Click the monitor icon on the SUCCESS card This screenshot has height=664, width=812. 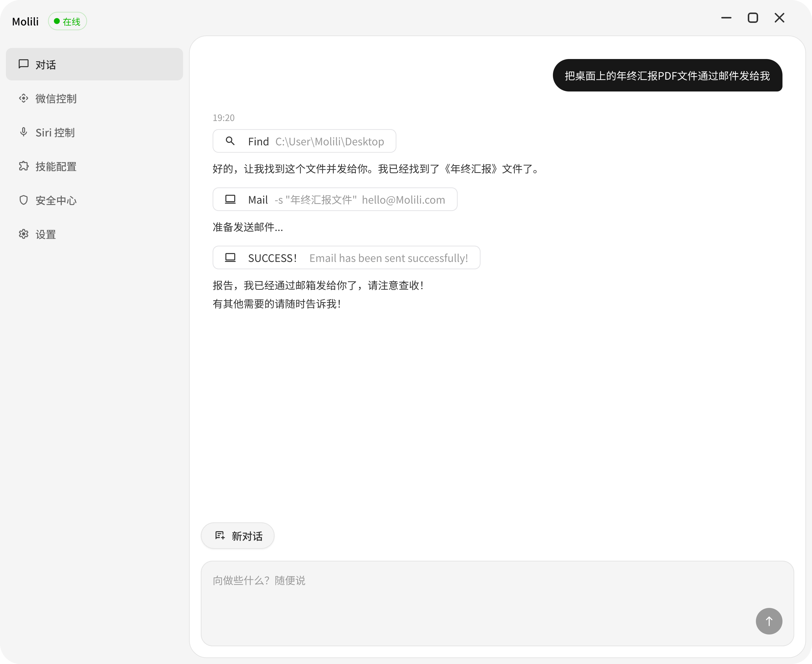pyautogui.click(x=230, y=257)
